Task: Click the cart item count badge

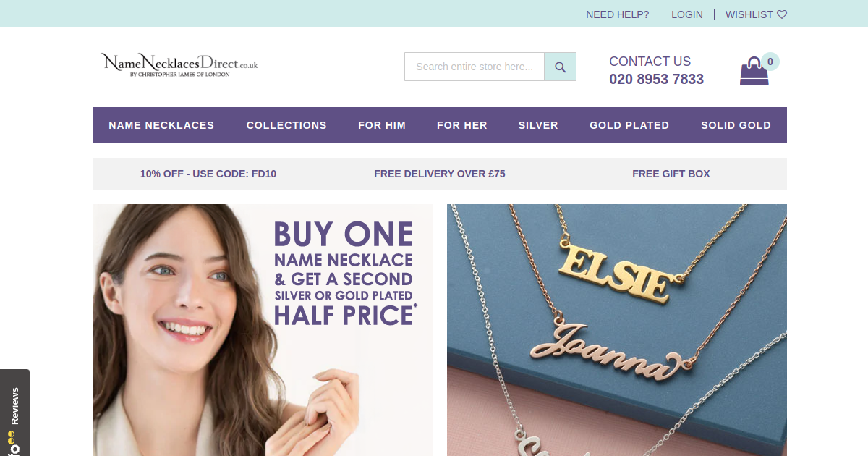Action: pos(770,62)
